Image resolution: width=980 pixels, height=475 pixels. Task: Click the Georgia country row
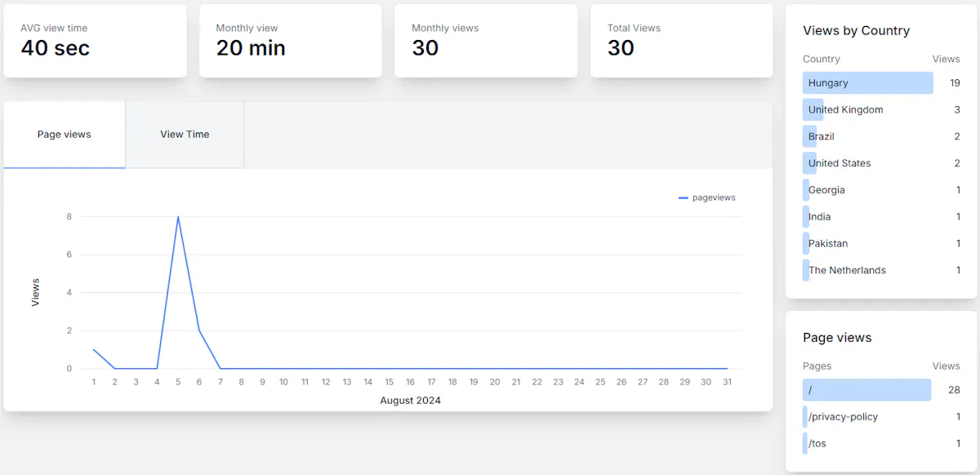[x=881, y=190]
